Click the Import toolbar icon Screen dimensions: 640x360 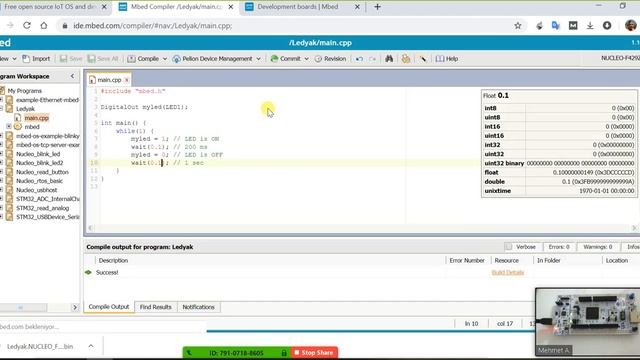coord(26,59)
